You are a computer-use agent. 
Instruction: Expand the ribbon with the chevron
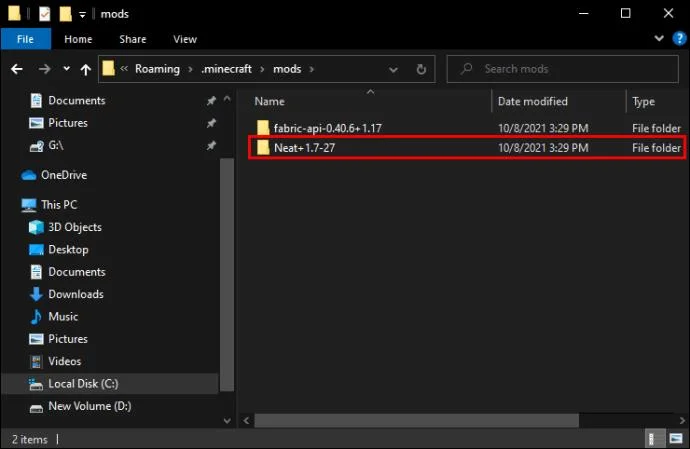pyautogui.click(x=659, y=39)
